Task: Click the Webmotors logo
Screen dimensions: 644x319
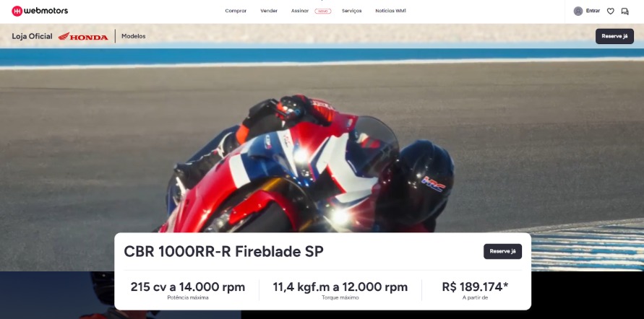Action: [40, 11]
